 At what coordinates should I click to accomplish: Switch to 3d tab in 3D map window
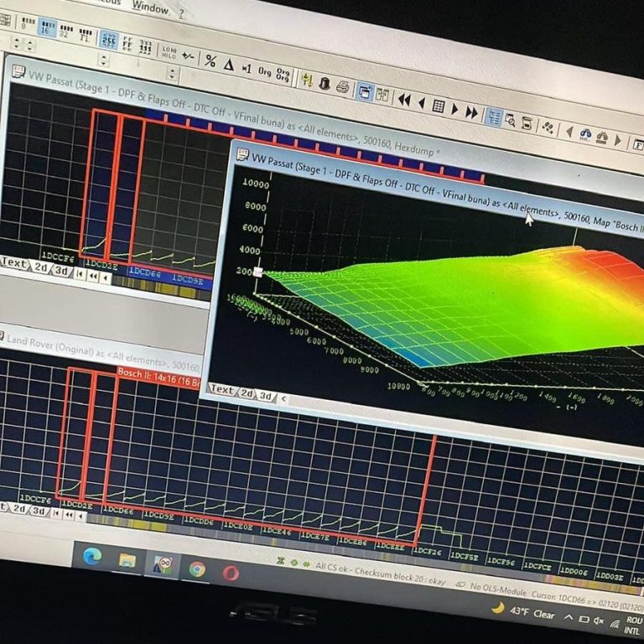coord(265,396)
